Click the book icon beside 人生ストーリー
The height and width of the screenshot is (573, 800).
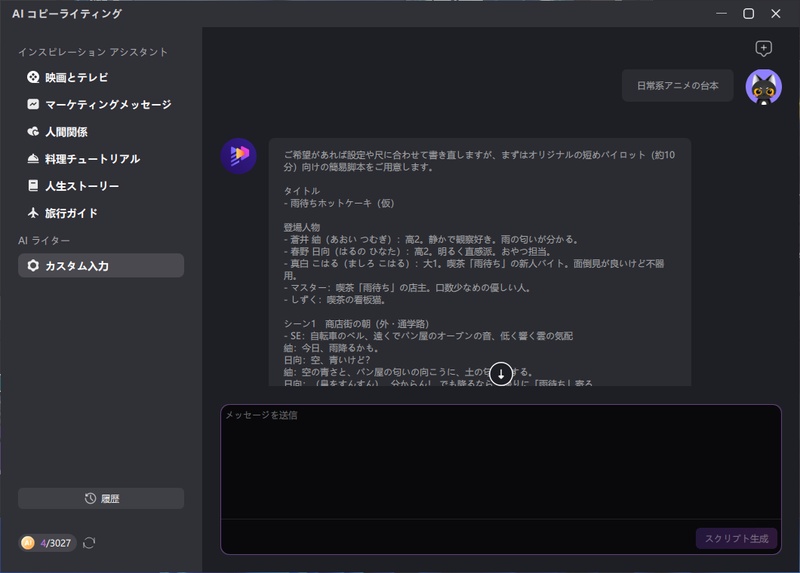click(x=33, y=186)
